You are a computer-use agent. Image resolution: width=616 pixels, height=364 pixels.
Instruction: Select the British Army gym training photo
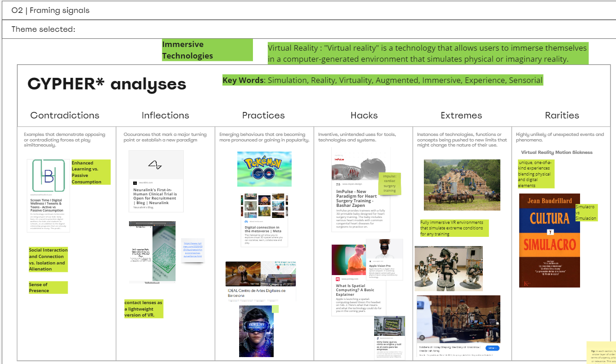pos(458,319)
